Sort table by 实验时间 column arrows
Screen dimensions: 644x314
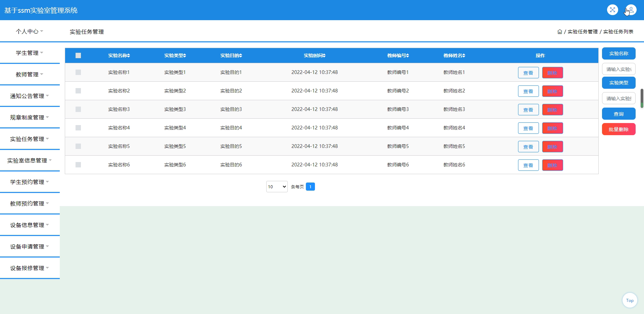tap(324, 55)
